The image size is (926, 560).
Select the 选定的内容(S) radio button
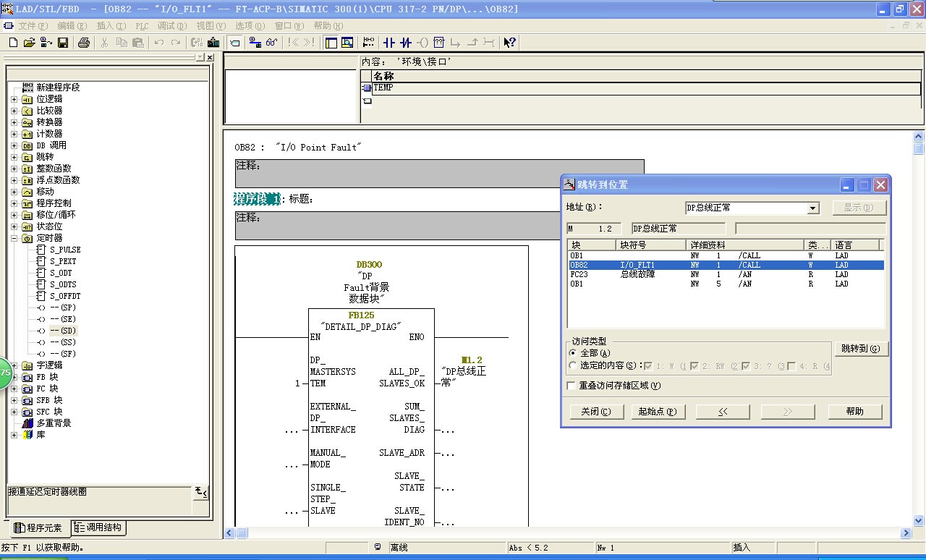pos(573,366)
